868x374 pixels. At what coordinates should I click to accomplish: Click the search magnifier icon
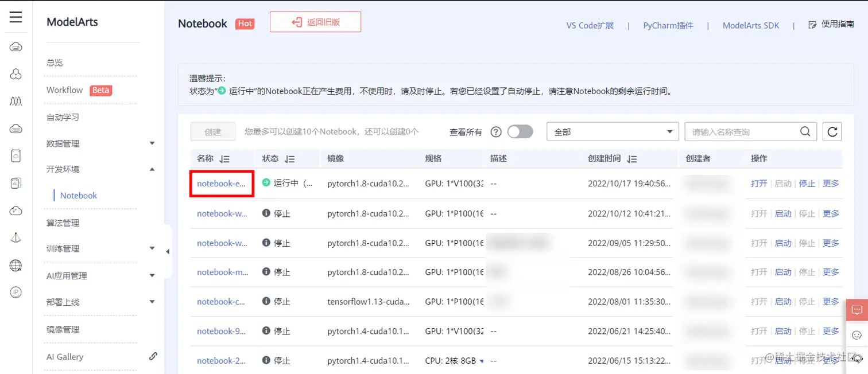(805, 131)
